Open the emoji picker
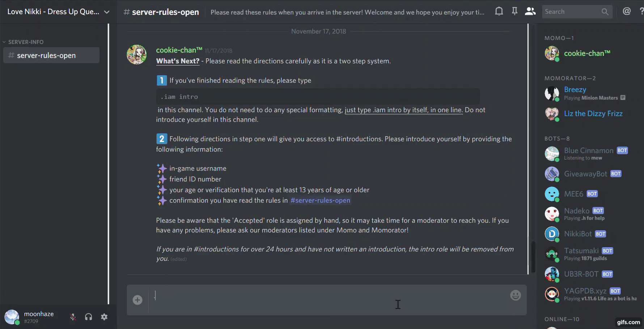The height and width of the screenshot is (329, 644). click(516, 295)
